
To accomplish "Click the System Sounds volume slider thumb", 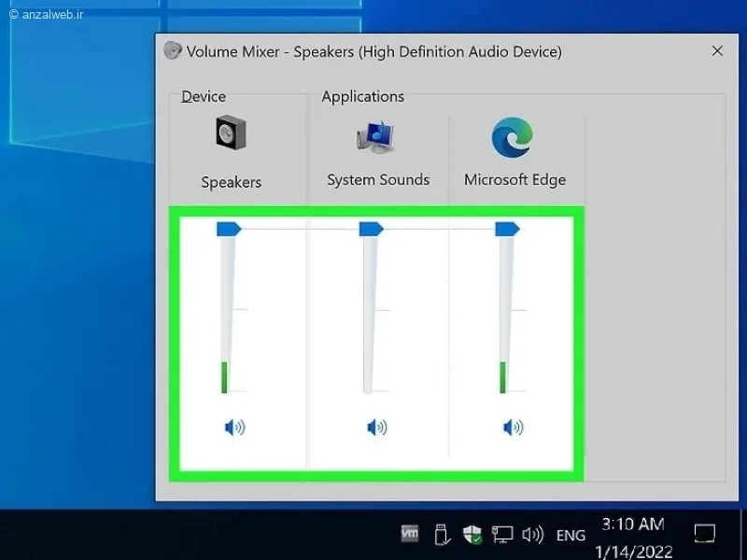I will tap(371, 229).
